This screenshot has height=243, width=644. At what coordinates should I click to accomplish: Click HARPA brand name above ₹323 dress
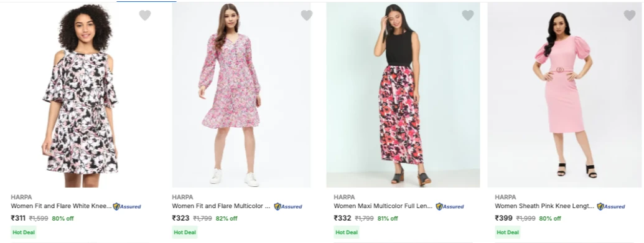[182, 197]
